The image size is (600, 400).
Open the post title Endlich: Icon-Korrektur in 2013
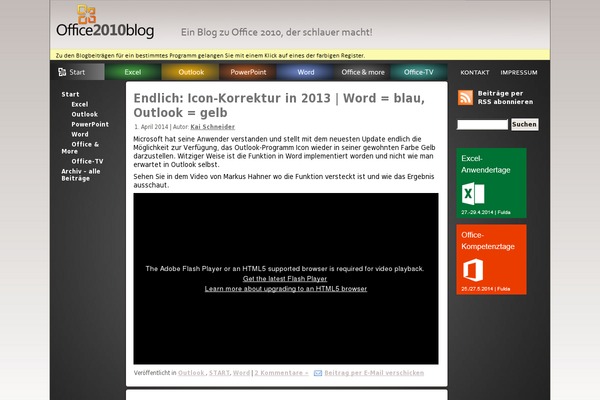point(279,105)
